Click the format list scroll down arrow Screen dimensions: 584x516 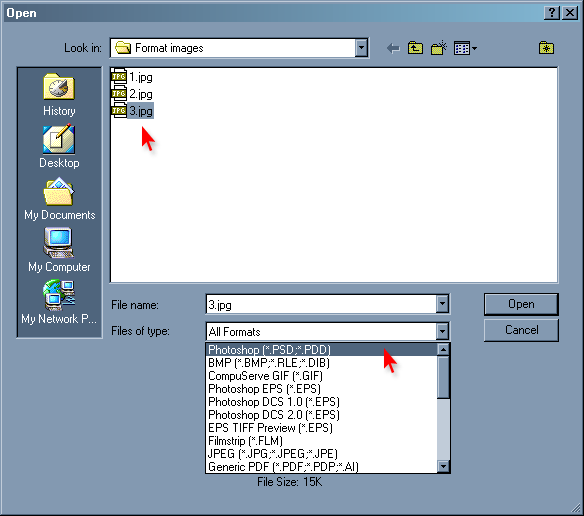(x=443, y=466)
